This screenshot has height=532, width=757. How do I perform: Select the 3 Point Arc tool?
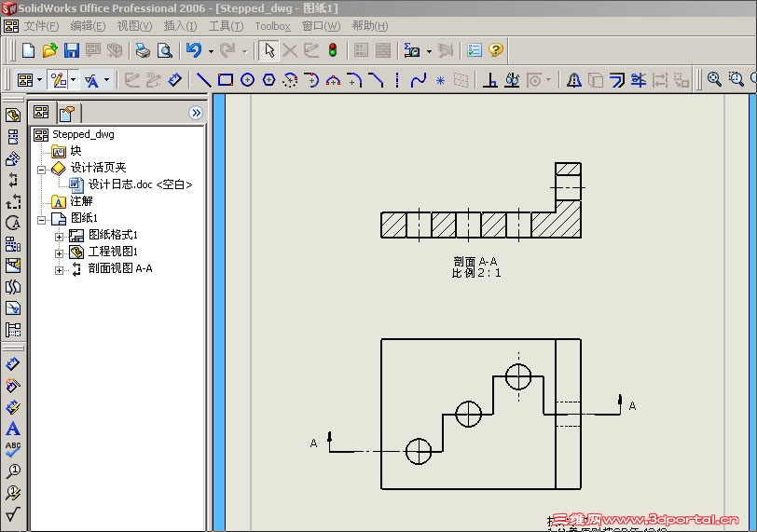[333, 79]
